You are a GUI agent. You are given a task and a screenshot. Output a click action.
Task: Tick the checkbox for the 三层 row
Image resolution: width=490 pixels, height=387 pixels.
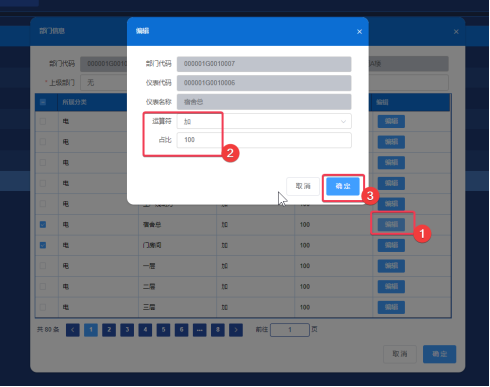click(x=43, y=307)
